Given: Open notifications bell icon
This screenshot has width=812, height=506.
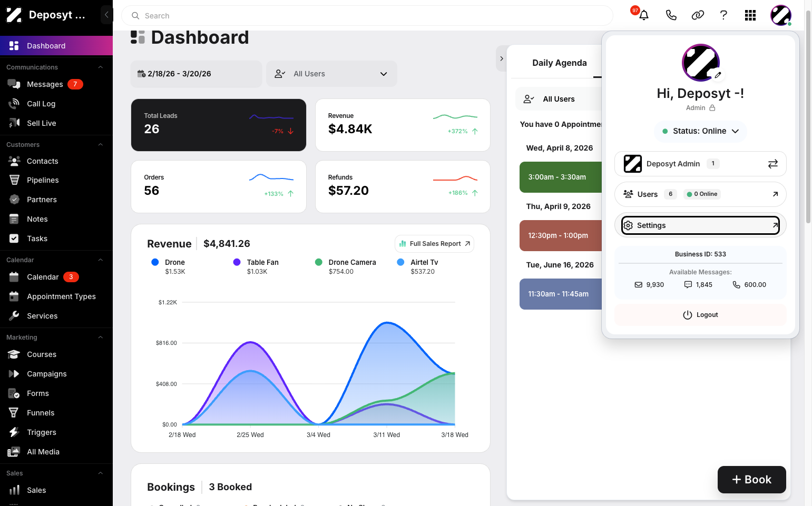Looking at the screenshot, I should coord(643,15).
